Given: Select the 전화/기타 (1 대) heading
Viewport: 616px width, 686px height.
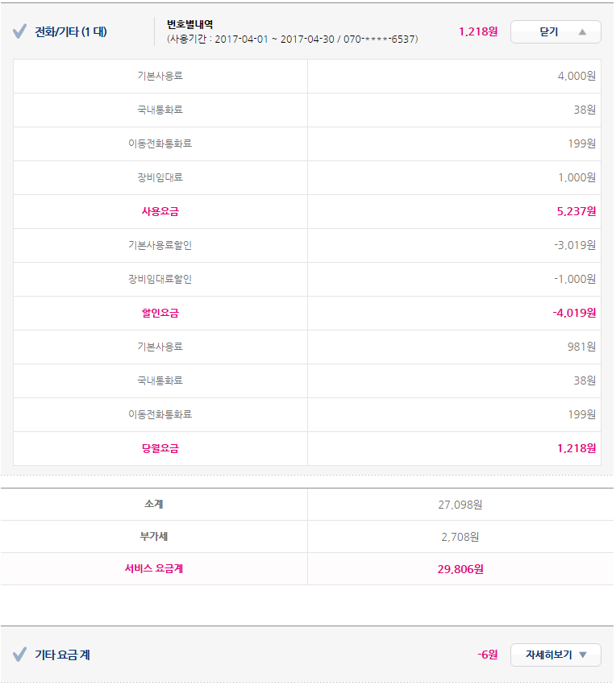Looking at the screenshot, I should [x=71, y=32].
